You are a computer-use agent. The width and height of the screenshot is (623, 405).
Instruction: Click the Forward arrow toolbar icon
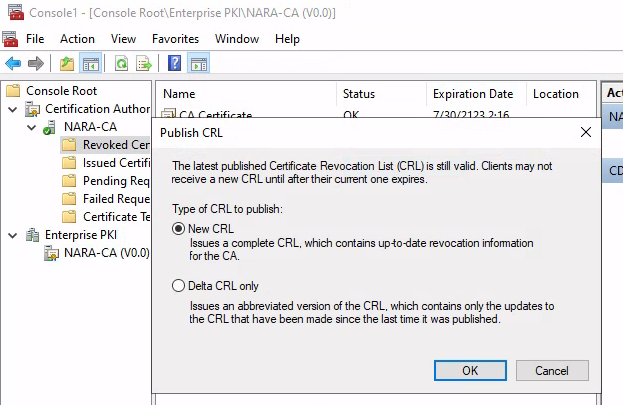[x=36, y=64]
